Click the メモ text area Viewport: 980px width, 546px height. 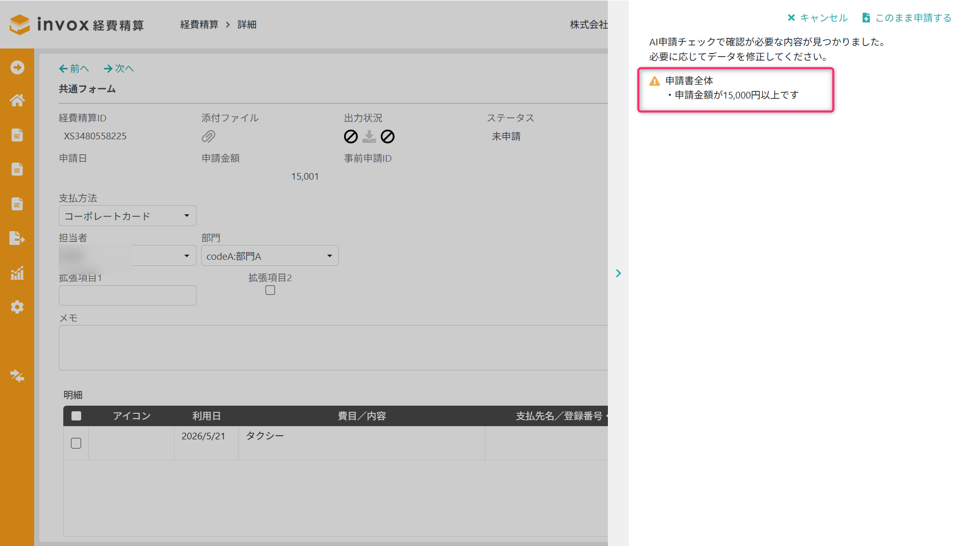[x=333, y=348]
